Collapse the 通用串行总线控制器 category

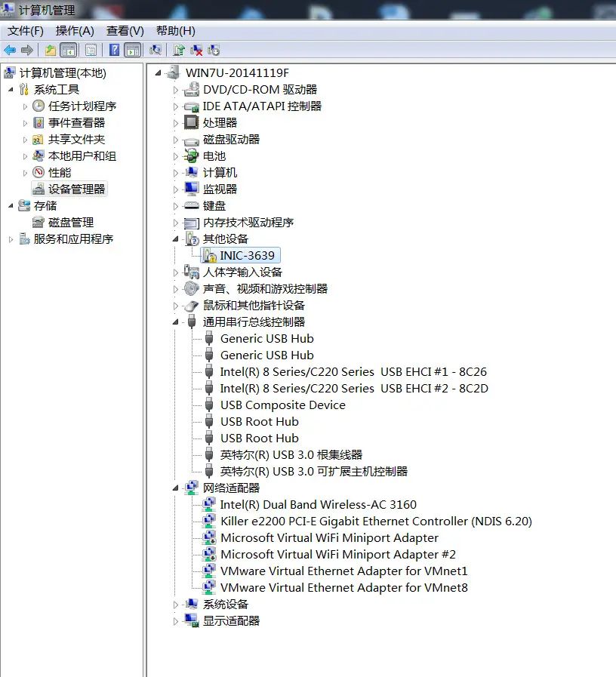pyautogui.click(x=174, y=322)
